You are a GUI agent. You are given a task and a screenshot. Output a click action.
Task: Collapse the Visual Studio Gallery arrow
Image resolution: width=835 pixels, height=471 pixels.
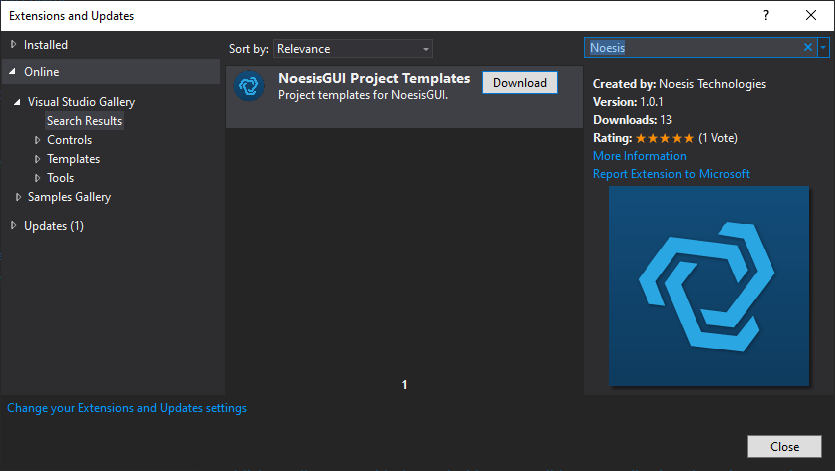[17, 102]
